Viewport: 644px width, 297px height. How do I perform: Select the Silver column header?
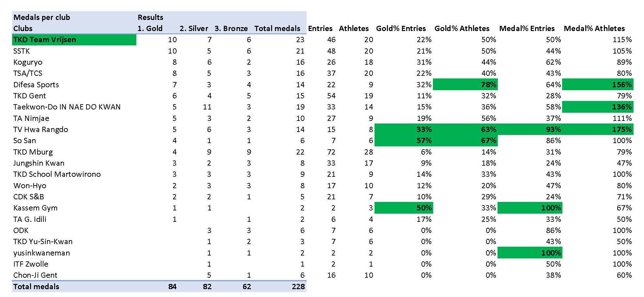point(194,28)
